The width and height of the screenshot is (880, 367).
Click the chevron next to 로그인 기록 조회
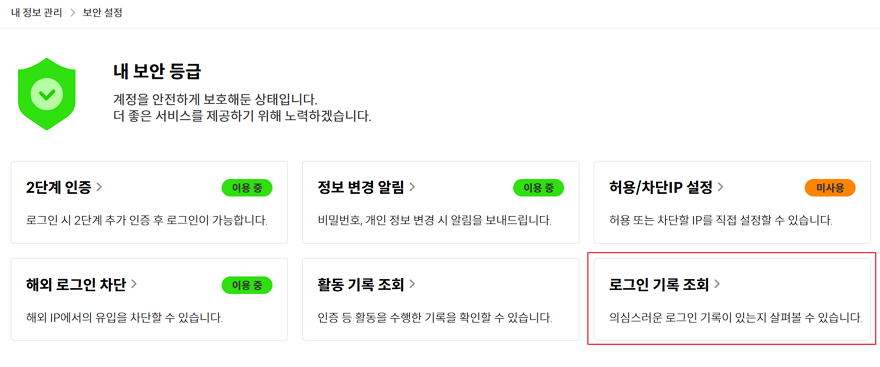tap(717, 285)
